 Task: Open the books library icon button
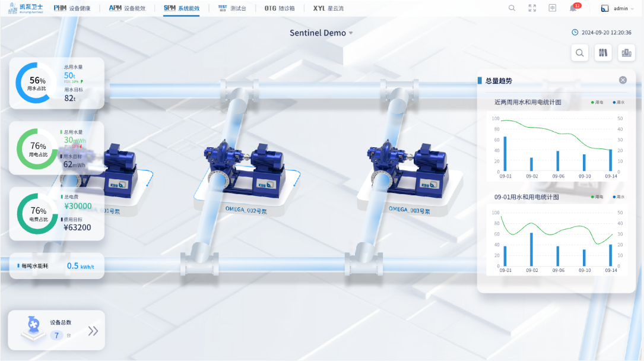coord(603,53)
